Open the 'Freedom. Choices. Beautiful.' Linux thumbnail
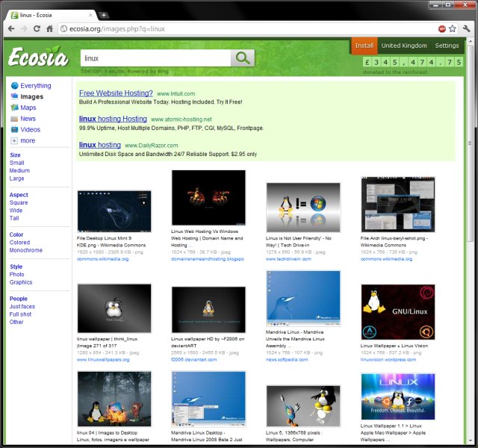Screen dimensions: 478x448 click(398, 396)
